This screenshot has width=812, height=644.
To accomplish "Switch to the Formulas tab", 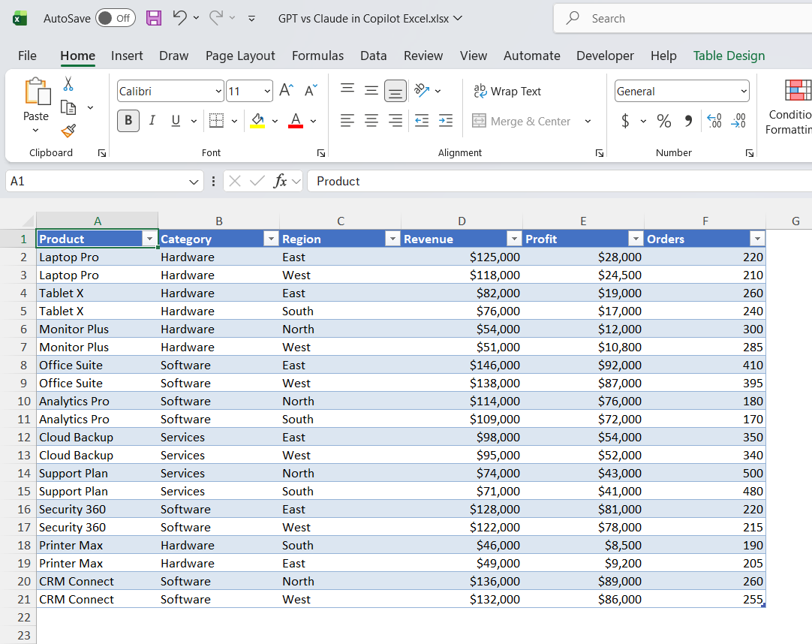I will (317, 56).
